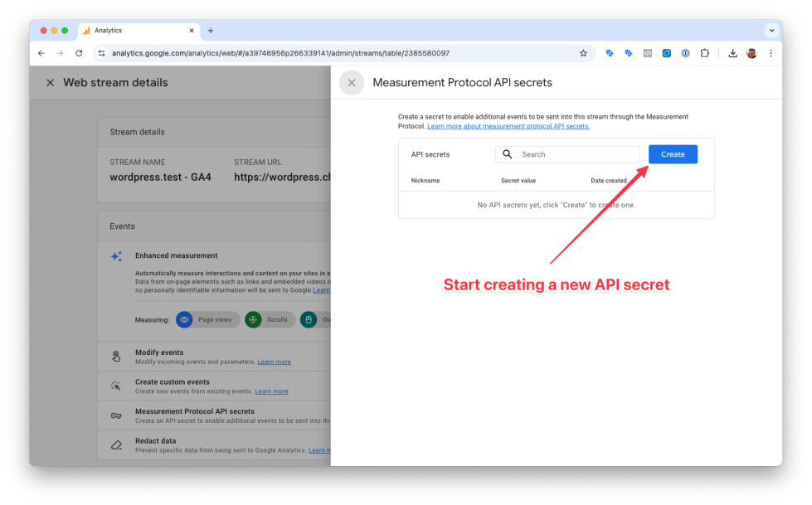The width and height of the screenshot is (812, 505).
Task: Sort by Nickname column header
Action: pyautogui.click(x=425, y=181)
